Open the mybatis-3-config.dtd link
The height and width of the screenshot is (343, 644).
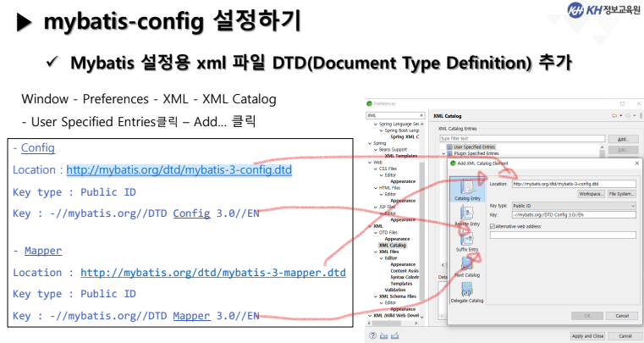click(179, 170)
